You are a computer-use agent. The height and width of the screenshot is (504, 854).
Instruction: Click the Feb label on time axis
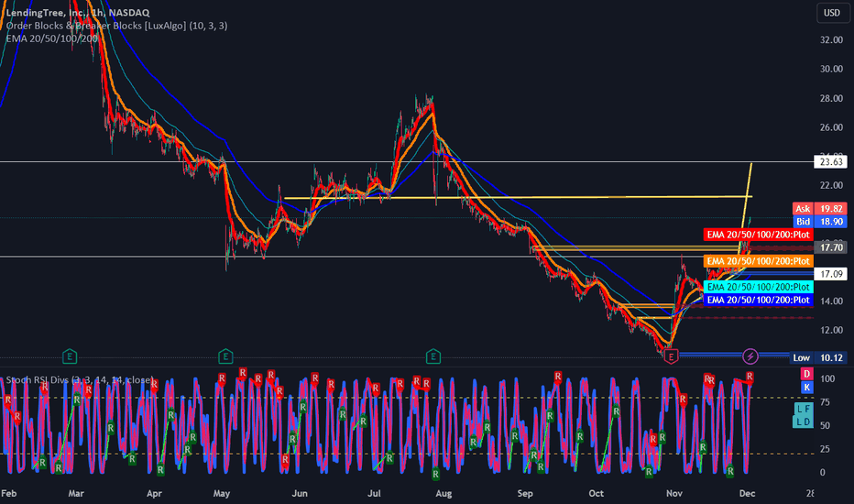(9, 493)
